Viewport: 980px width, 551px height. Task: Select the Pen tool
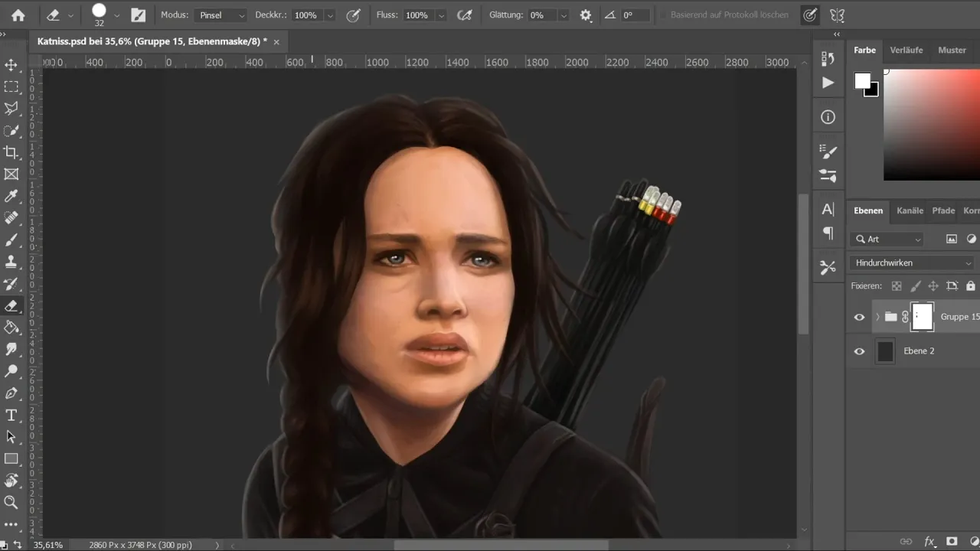(x=11, y=393)
